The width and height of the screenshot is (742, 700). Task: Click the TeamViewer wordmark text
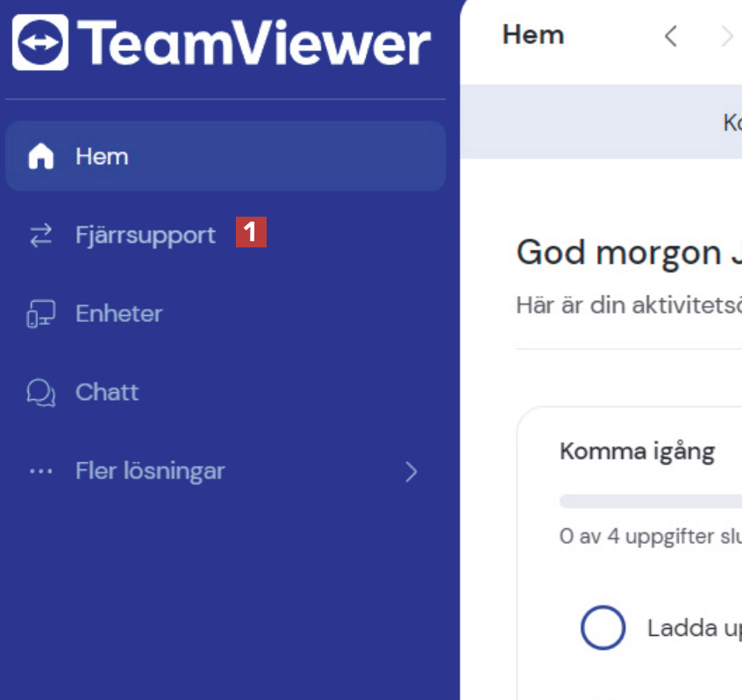253,42
